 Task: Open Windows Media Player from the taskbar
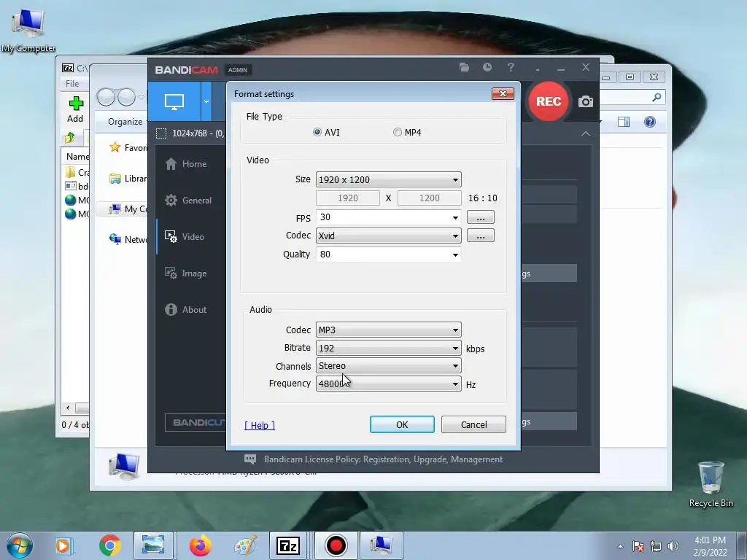[x=63, y=545]
